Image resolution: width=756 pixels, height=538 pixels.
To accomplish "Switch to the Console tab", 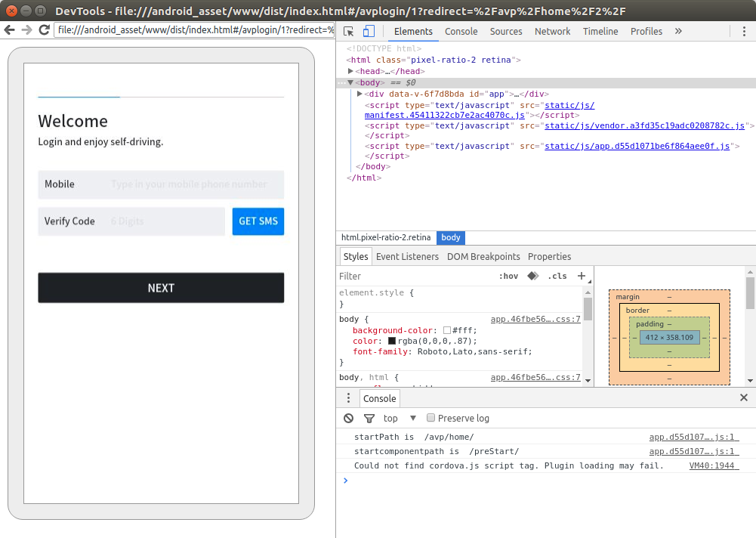I will coord(461,32).
